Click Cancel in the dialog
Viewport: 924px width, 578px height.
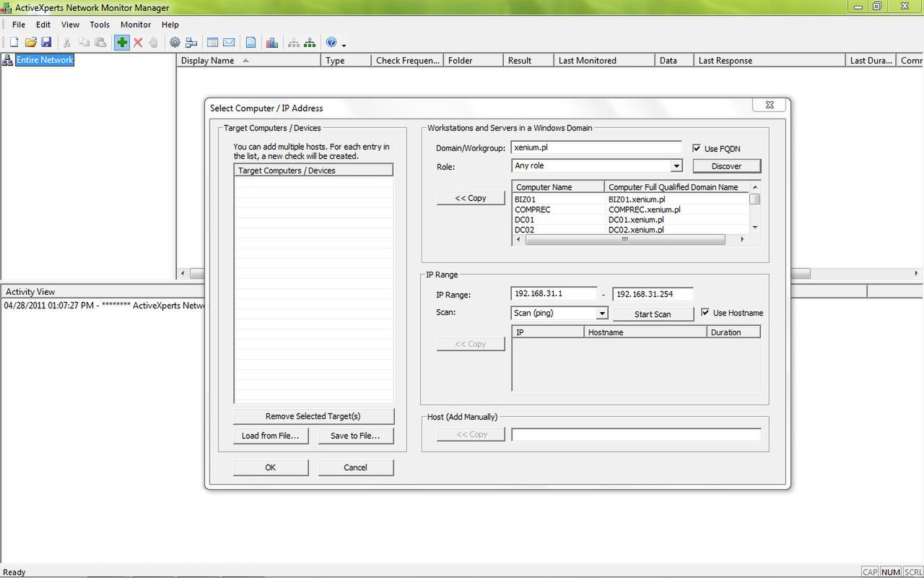click(355, 467)
